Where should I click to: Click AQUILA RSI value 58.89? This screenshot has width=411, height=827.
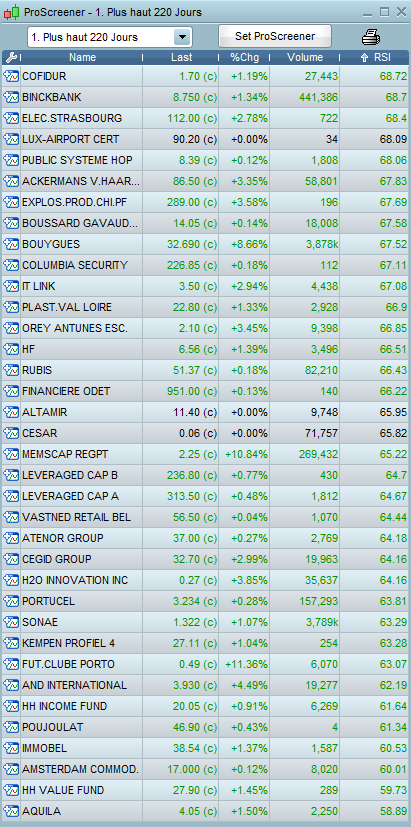pyautogui.click(x=393, y=811)
